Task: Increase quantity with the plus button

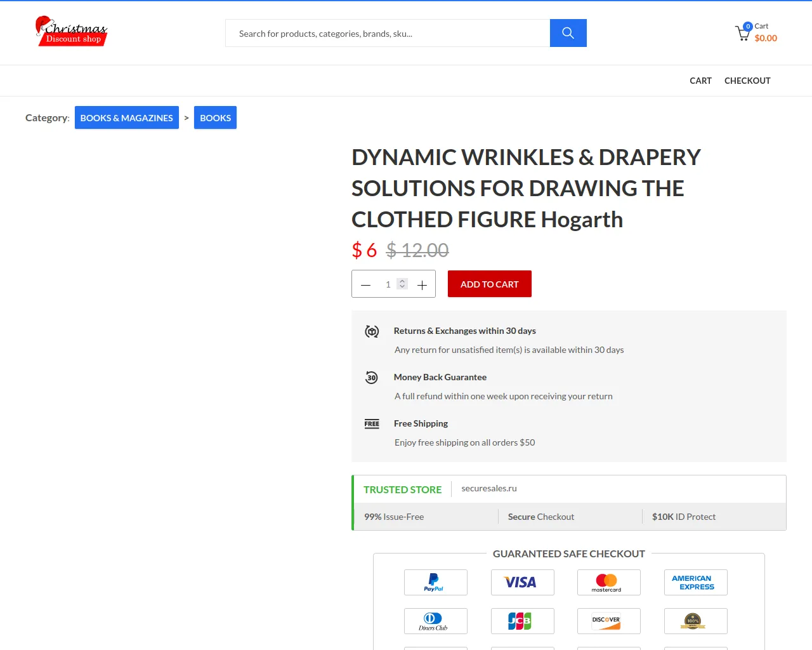Action: [422, 285]
